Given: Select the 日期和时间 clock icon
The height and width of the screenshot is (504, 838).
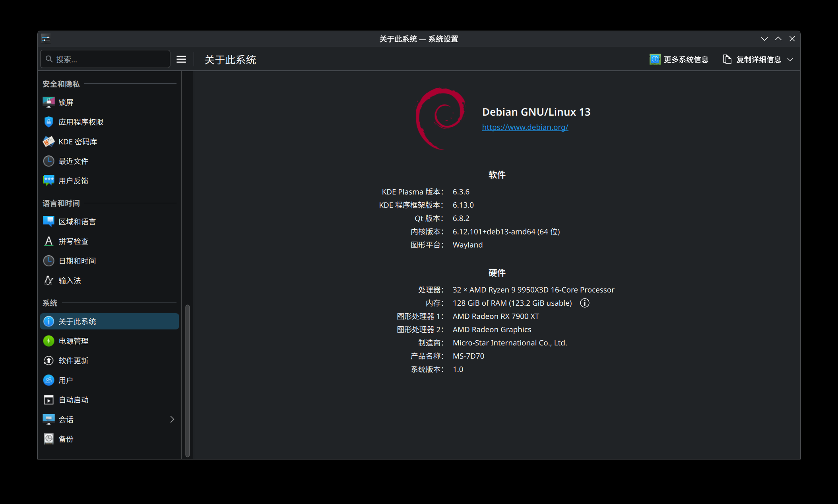Looking at the screenshot, I should tap(48, 261).
